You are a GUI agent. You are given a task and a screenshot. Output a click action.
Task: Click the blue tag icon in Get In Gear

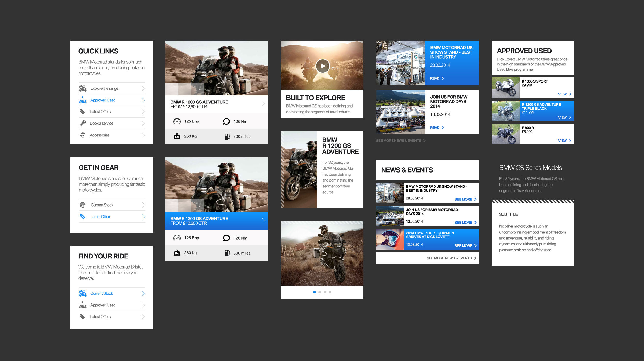[82, 217]
